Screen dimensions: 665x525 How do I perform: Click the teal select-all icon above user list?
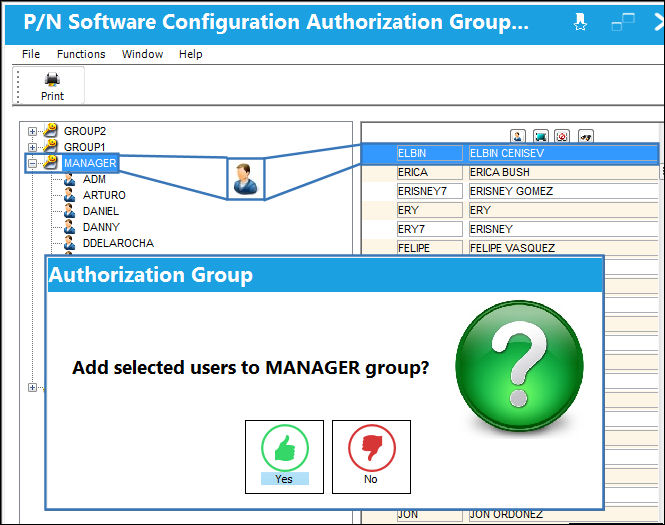tap(540, 136)
